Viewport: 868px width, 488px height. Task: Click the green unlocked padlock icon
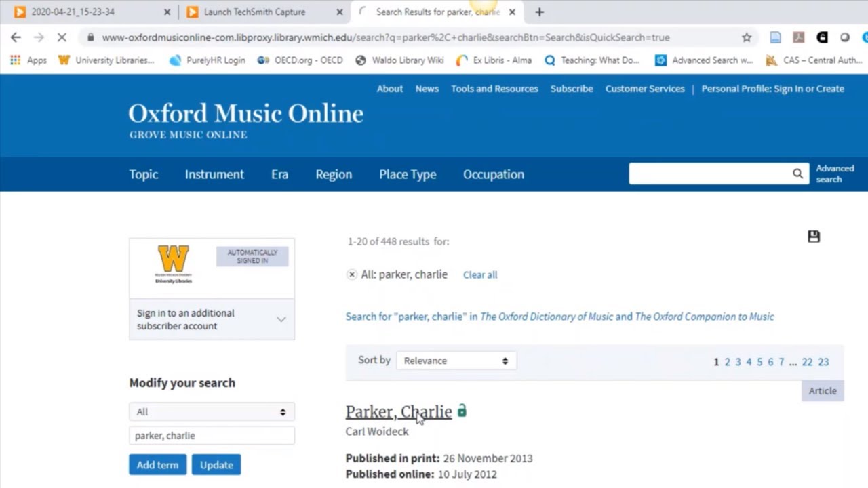click(462, 411)
